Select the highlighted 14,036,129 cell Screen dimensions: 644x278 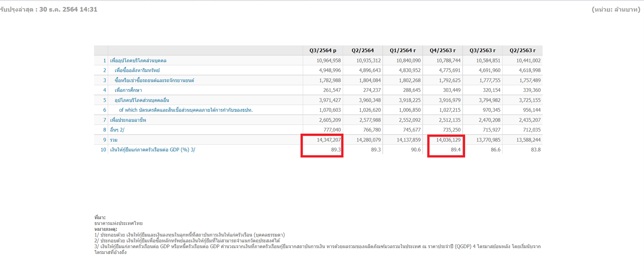pyautogui.click(x=448, y=140)
